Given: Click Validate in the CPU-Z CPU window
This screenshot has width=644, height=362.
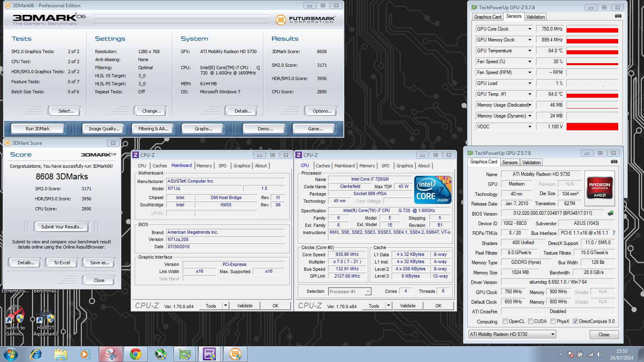Looking at the screenshot, I should click(408, 306).
